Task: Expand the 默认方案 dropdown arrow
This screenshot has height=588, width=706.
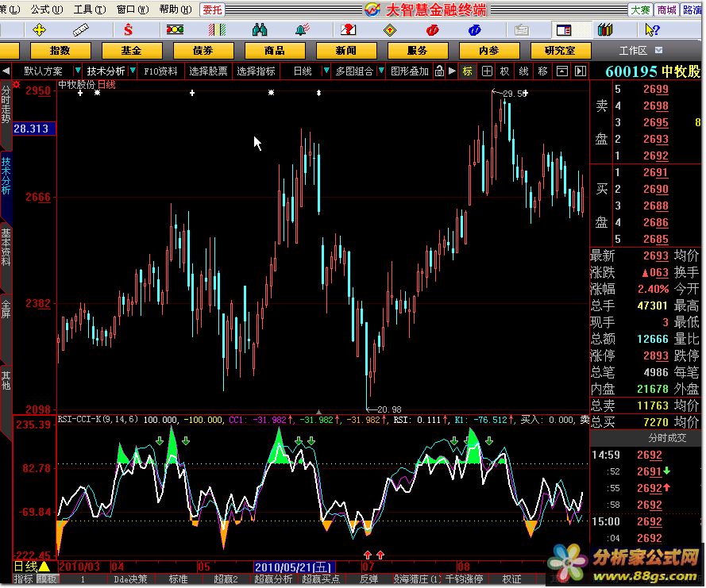Action: coord(78,71)
